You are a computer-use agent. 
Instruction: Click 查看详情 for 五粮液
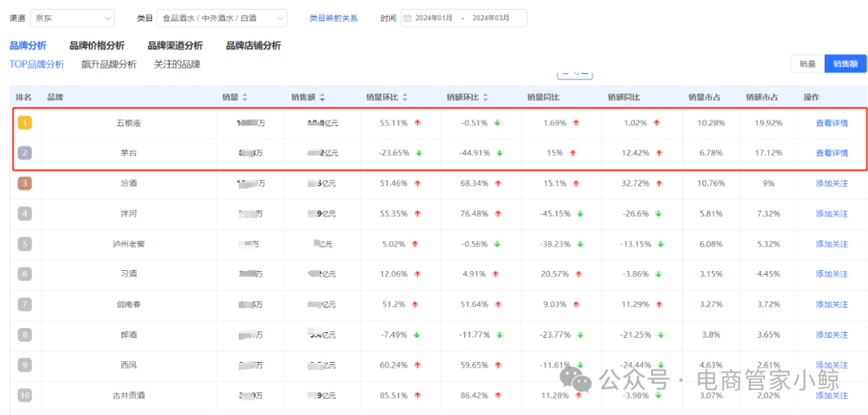click(x=832, y=123)
